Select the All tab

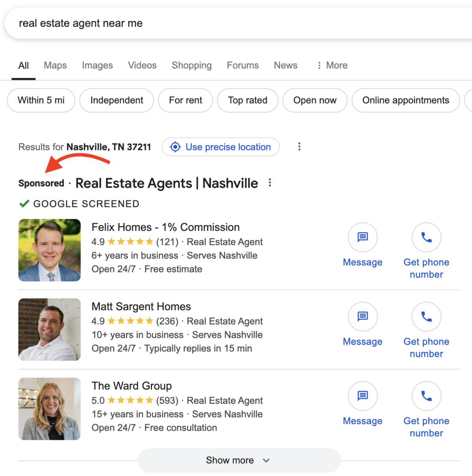pyautogui.click(x=24, y=66)
